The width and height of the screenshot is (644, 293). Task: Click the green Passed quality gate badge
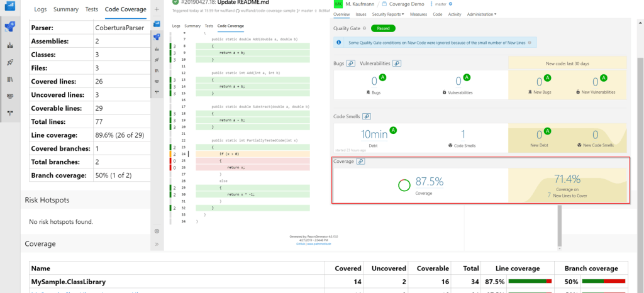point(383,28)
